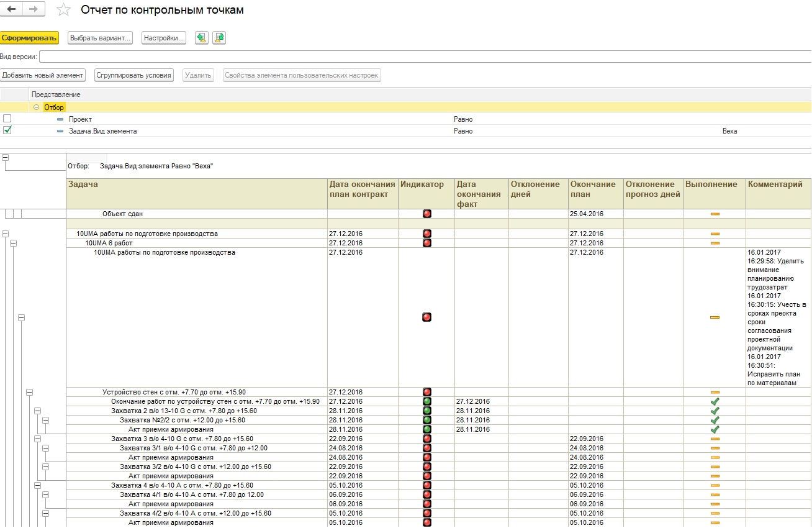812x528 pixels.
Task: Click Сгруппировать условия
Action: (x=133, y=75)
